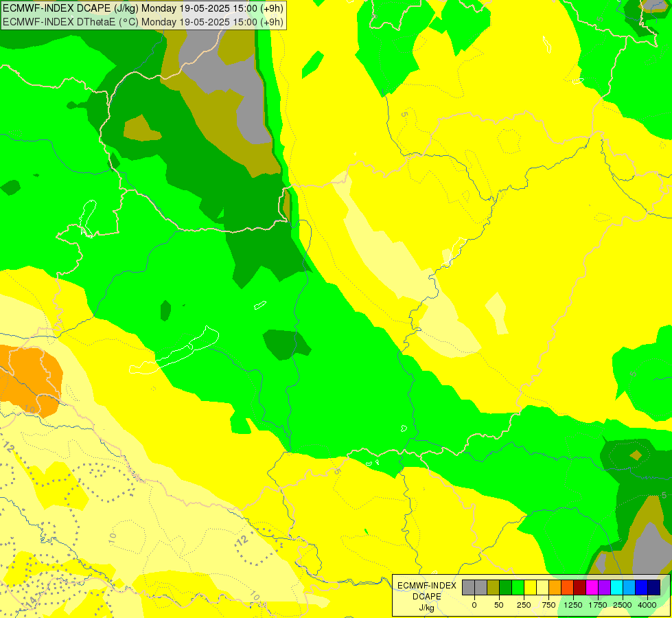Click the legend tick value 4000
This screenshot has width=672, height=618.
647,605
